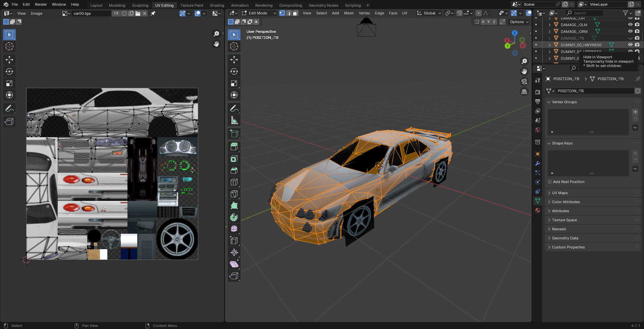Viewport: 644px width, 329px height.
Task: Toggle X axis mirror in 3D viewport
Action: 483,22
